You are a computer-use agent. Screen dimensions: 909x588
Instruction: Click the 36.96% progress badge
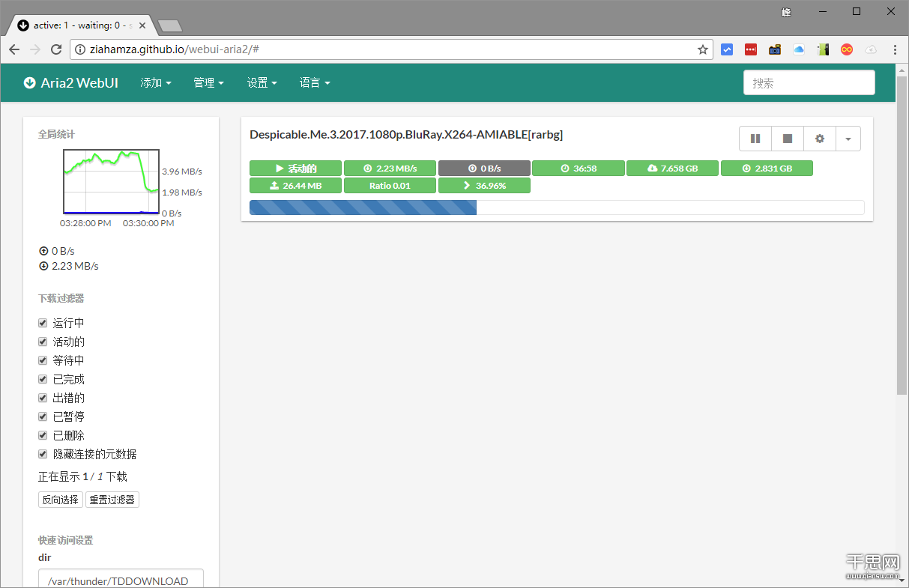pyautogui.click(x=484, y=185)
